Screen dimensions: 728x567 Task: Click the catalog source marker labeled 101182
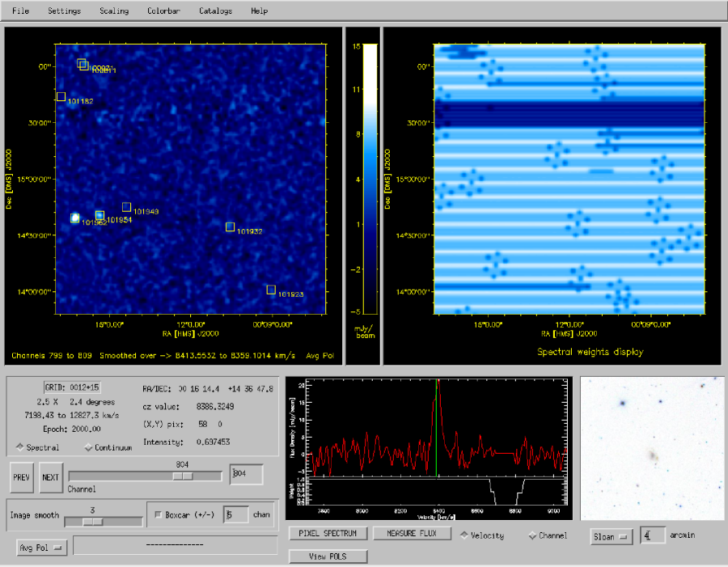[x=61, y=97]
